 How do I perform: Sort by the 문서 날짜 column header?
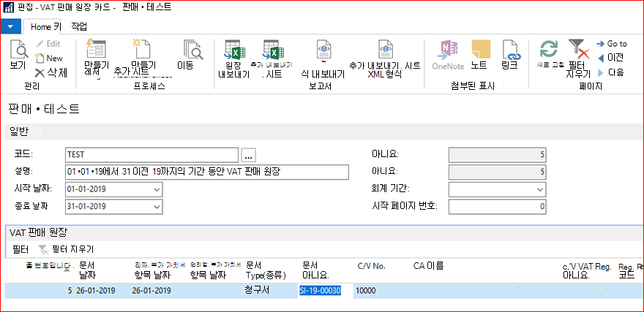point(88,270)
